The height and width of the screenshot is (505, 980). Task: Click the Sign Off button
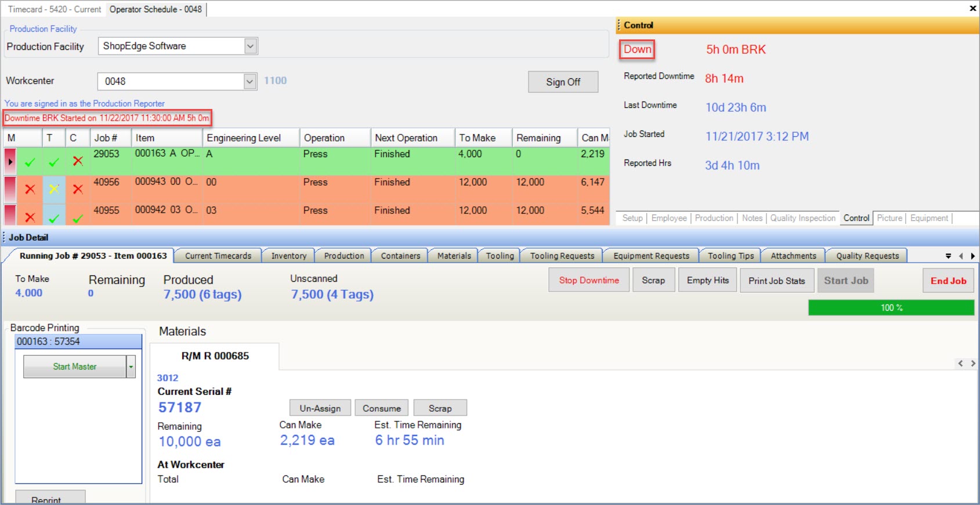coord(563,82)
